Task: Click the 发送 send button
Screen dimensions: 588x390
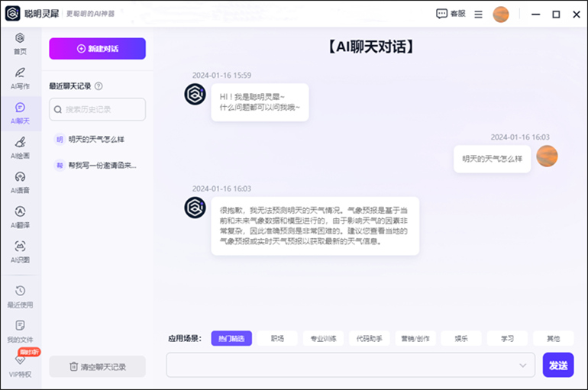Action: (x=558, y=365)
